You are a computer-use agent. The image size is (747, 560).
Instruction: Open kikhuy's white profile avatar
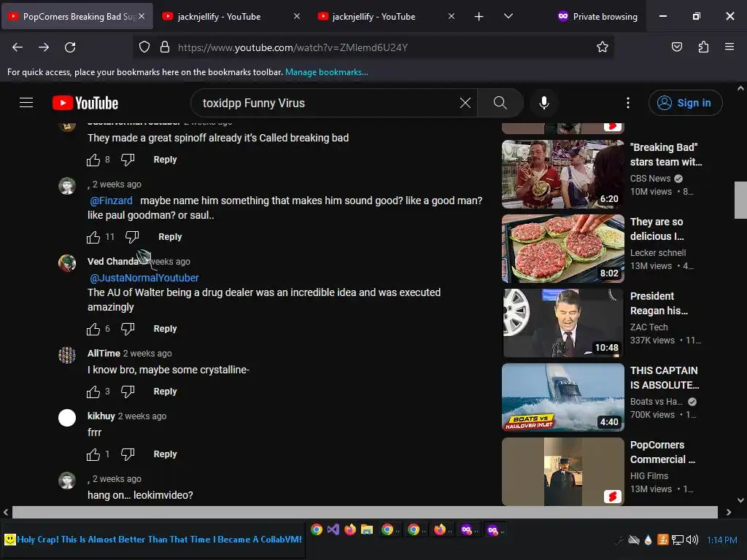pyautogui.click(x=67, y=418)
